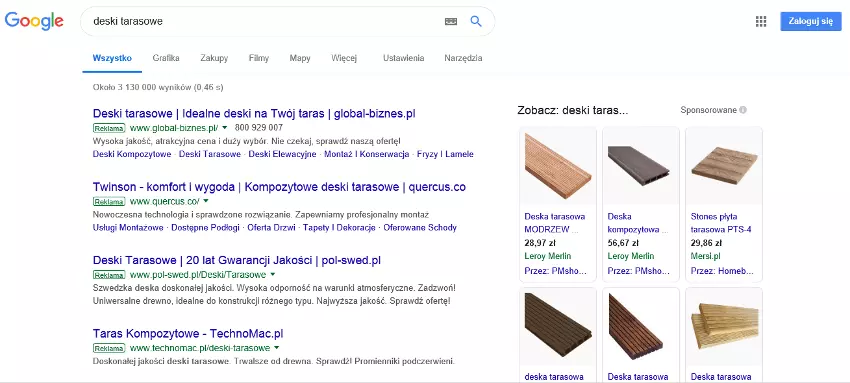850x383 pixels.
Task: Click the Zaloguj się button
Action: (811, 21)
